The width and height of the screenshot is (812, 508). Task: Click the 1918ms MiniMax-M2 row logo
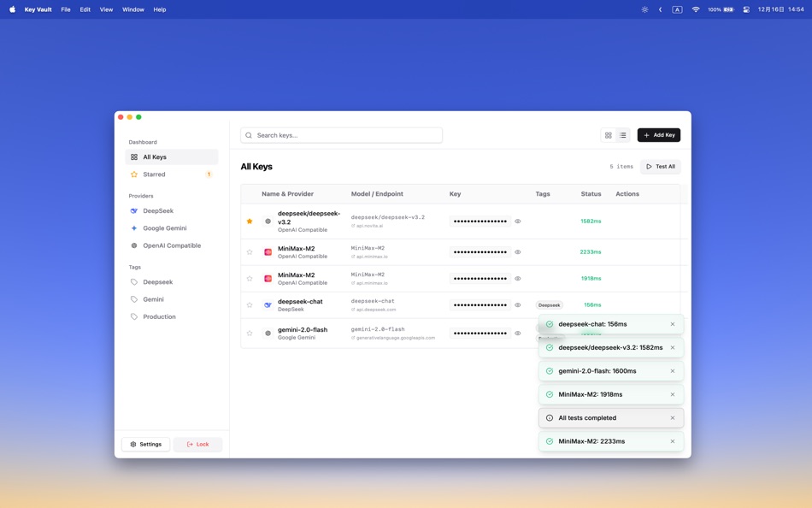268,278
